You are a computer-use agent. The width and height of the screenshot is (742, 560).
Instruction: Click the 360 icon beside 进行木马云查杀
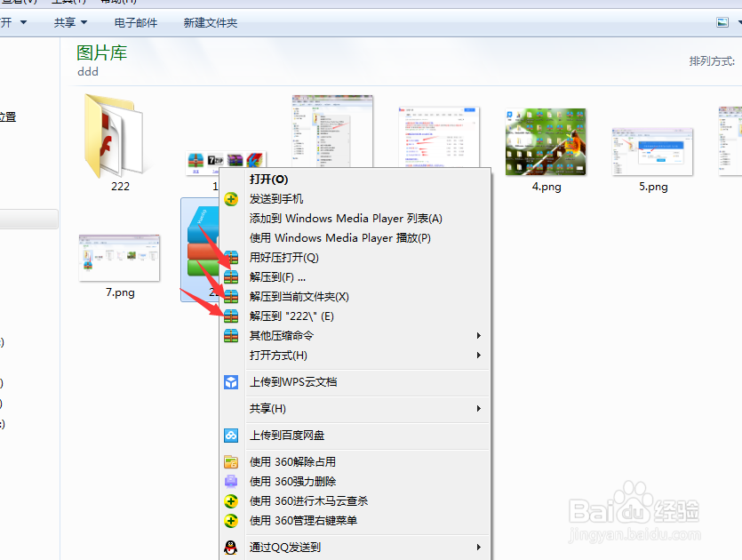(x=231, y=500)
